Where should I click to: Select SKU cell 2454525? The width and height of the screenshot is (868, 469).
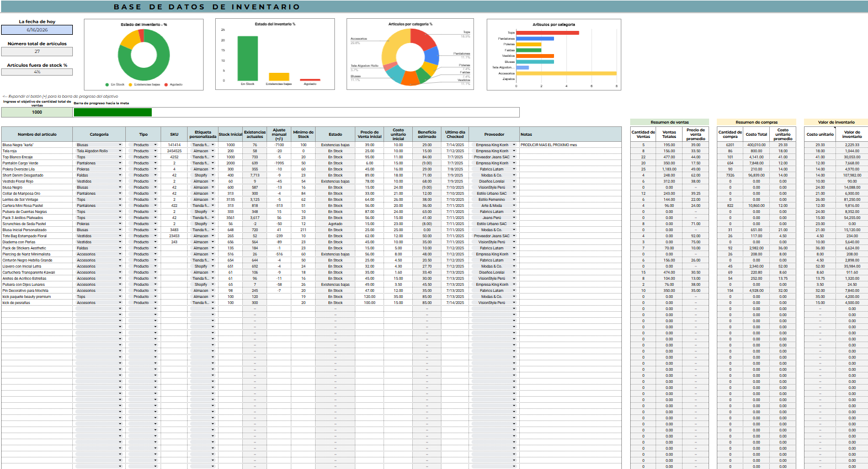[174, 151]
